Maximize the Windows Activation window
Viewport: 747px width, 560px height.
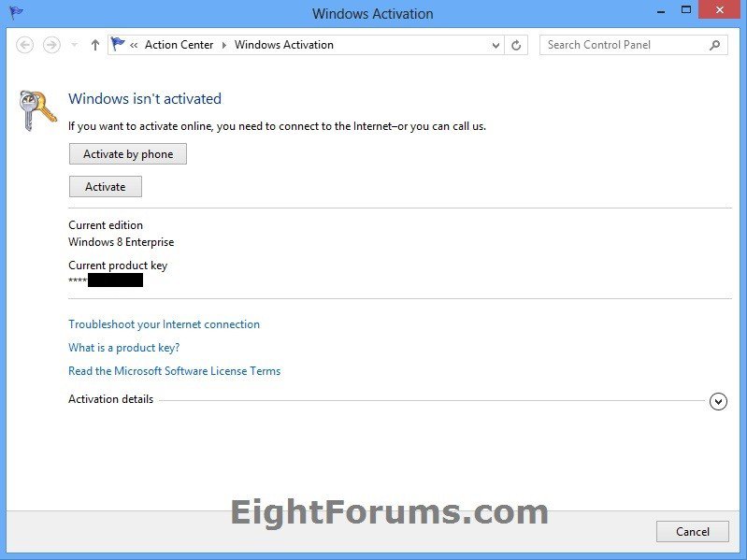(x=686, y=10)
